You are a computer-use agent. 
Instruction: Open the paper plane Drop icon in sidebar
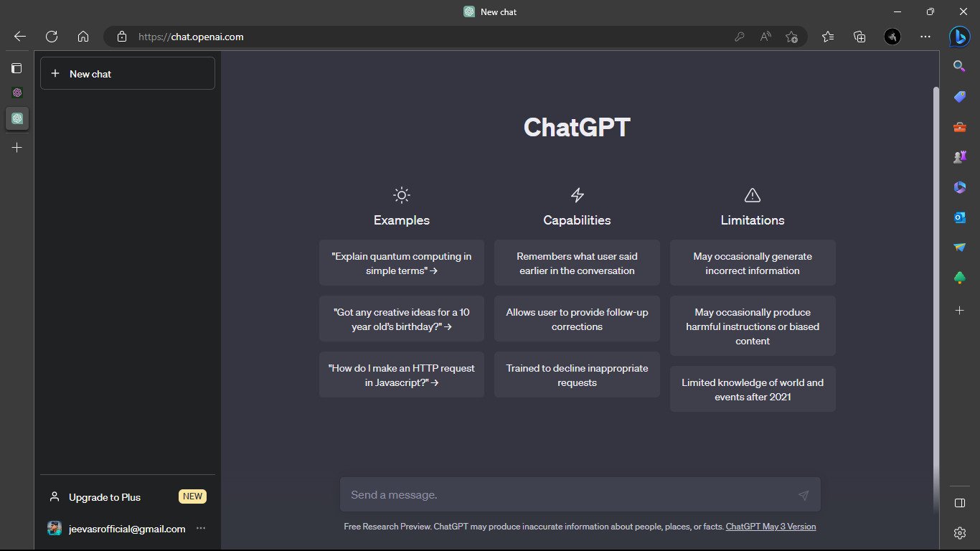pyautogui.click(x=959, y=248)
